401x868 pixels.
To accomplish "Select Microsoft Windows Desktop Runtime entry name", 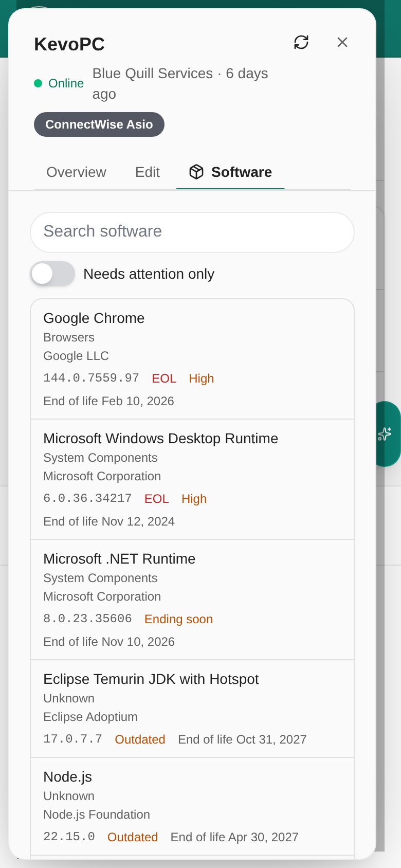I will tap(161, 439).
